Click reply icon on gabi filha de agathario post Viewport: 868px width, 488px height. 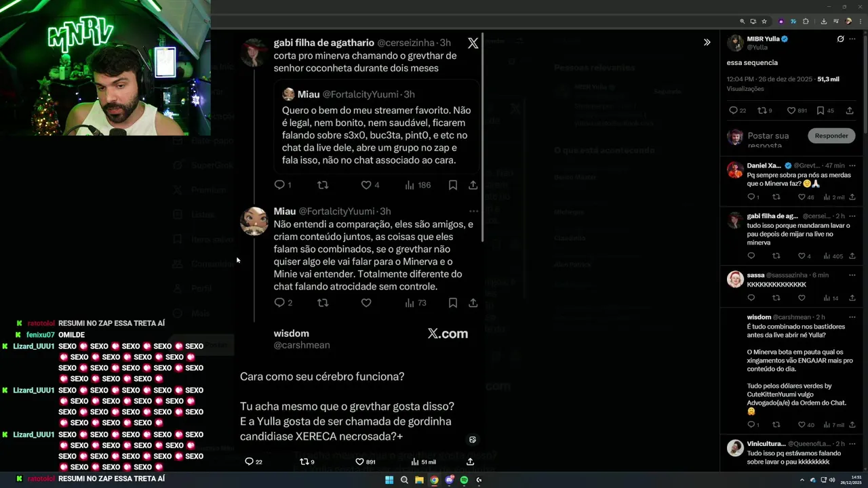(x=279, y=185)
